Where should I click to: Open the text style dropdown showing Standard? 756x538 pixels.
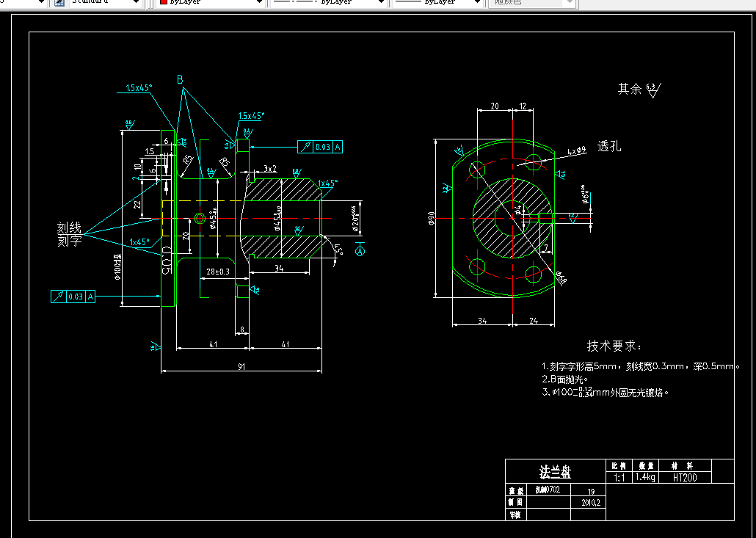pos(106,2)
